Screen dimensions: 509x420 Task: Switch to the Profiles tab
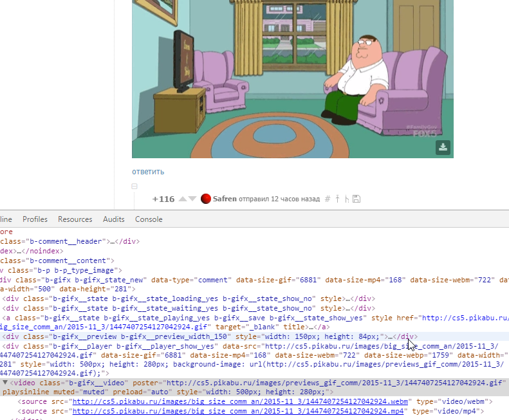point(35,219)
